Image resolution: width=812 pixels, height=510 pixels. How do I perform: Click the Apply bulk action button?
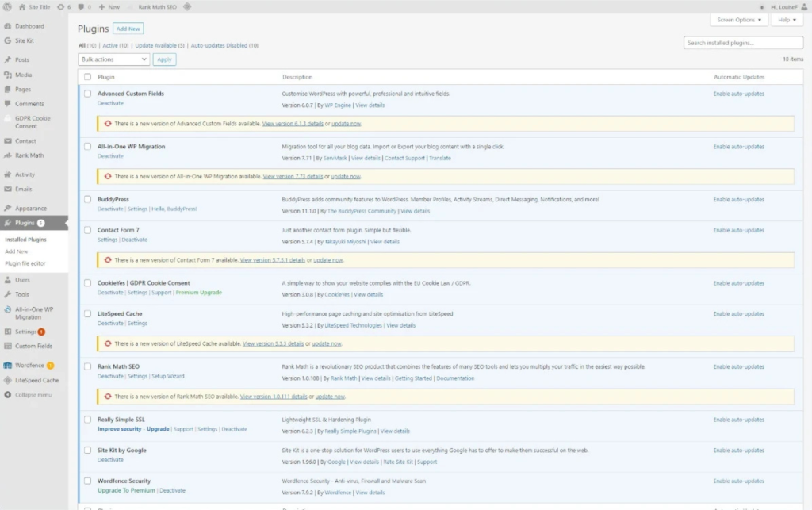coord(164,59)
